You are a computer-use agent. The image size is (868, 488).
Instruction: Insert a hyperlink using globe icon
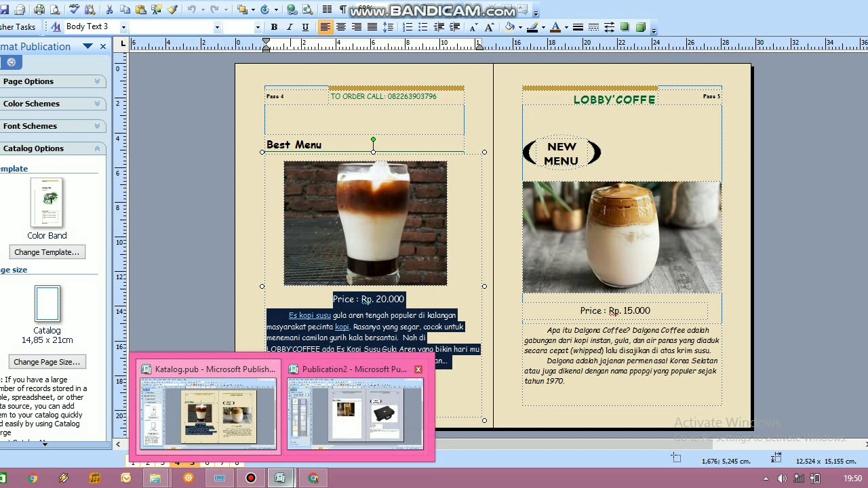(292, 9)
